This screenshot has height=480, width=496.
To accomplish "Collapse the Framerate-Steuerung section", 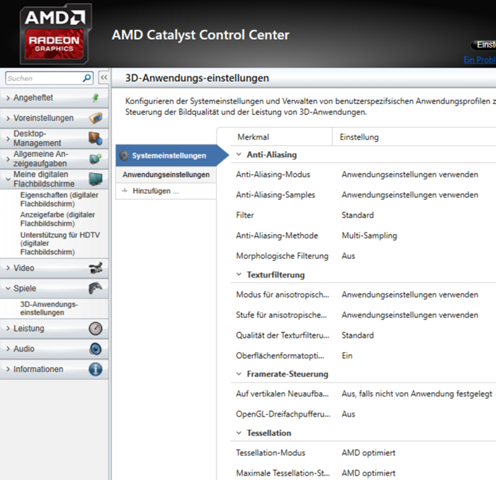I will coord(239,374).
